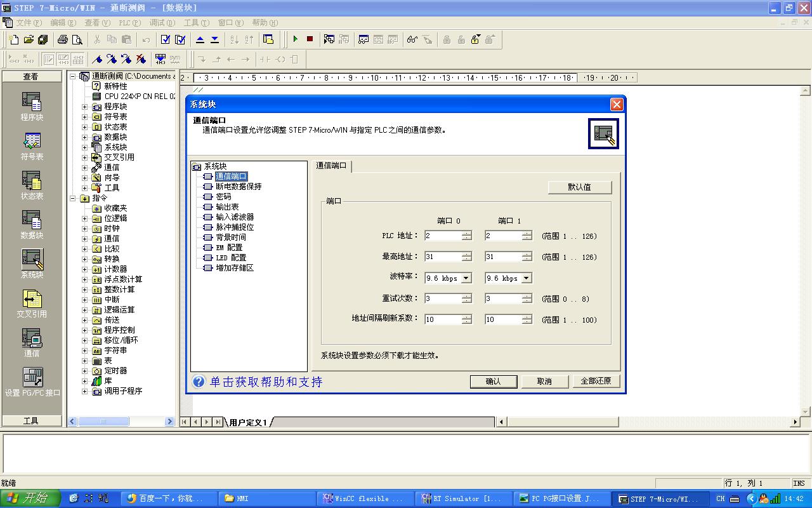
Task: Click the Clear All Bookmarks icon
Action: [x=141, y=59]
